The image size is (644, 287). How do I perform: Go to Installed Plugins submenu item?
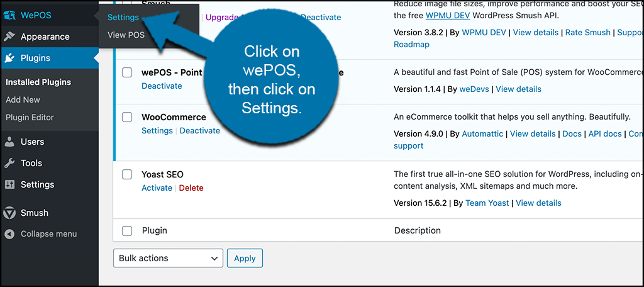38,82
